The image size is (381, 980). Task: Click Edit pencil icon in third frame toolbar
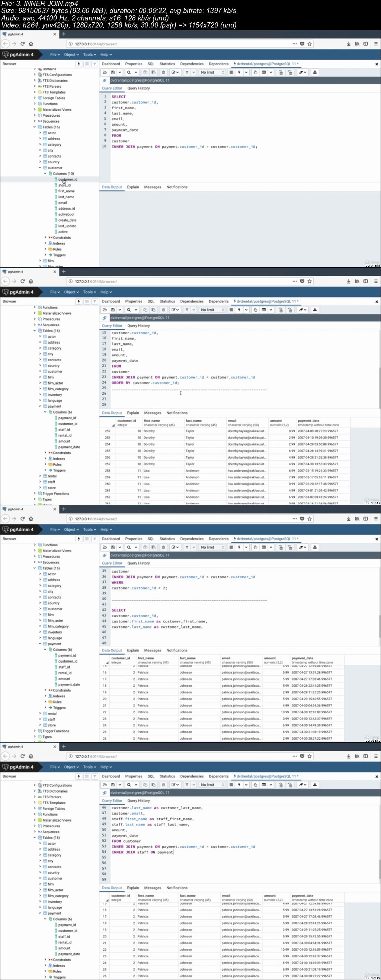(x=175, y=547)
